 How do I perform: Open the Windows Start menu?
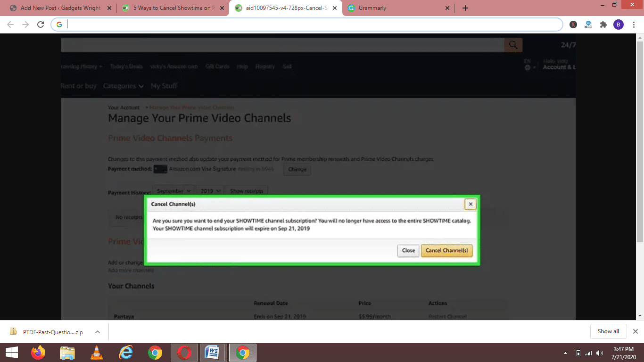tap(11, 353)
